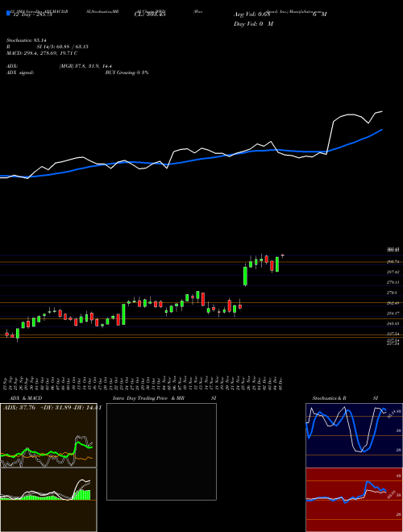Click the 298.74 price axis label

pyautogui.click(x=394, y=262)
